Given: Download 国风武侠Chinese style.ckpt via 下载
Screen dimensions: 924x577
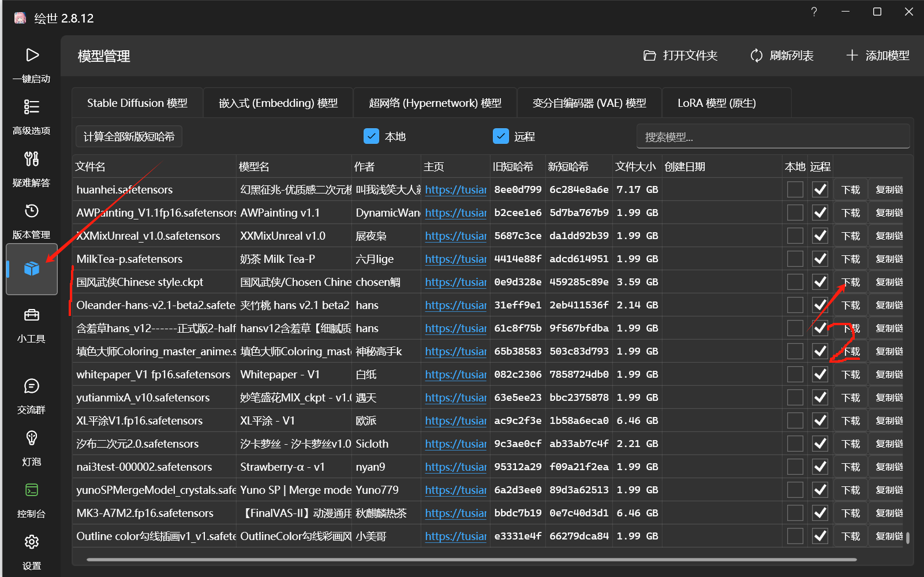Looking at the screenshot, I should (851, 282).
